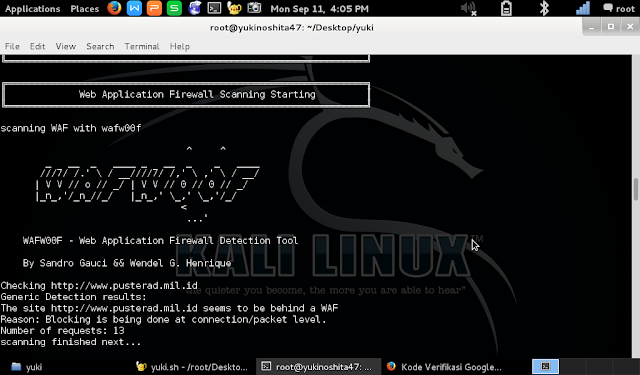Open the terminal Search menu
The width and height of the screenshot is (640, 375).
click(x=100, y=47)
